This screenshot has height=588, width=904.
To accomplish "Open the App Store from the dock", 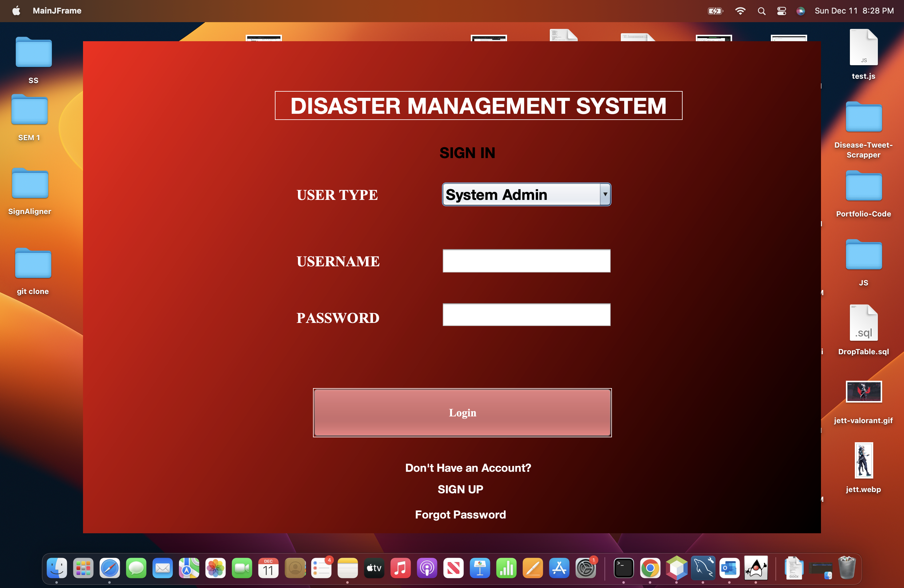I will point(559,568).
